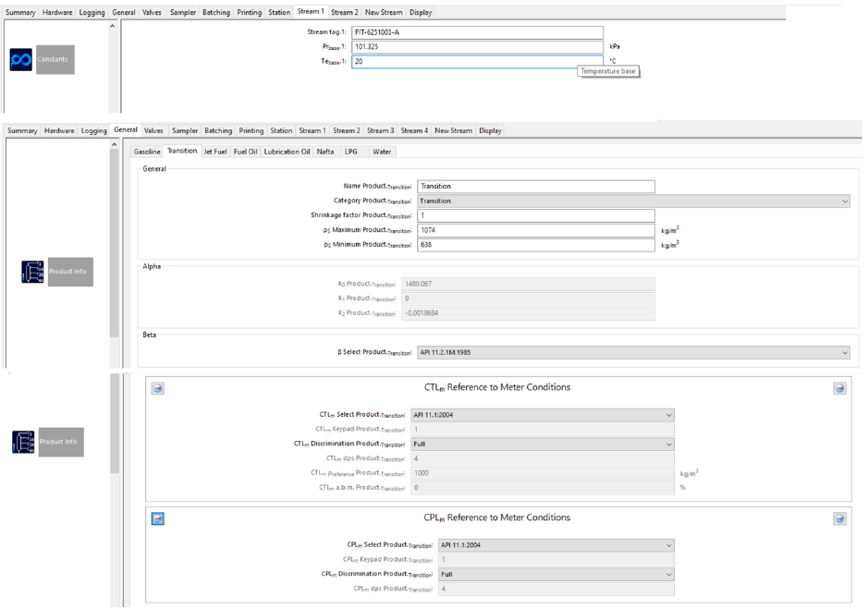Open Stream 2 tab in top window
The width and height of the screenshot is (868, 609).
(344, 12)
